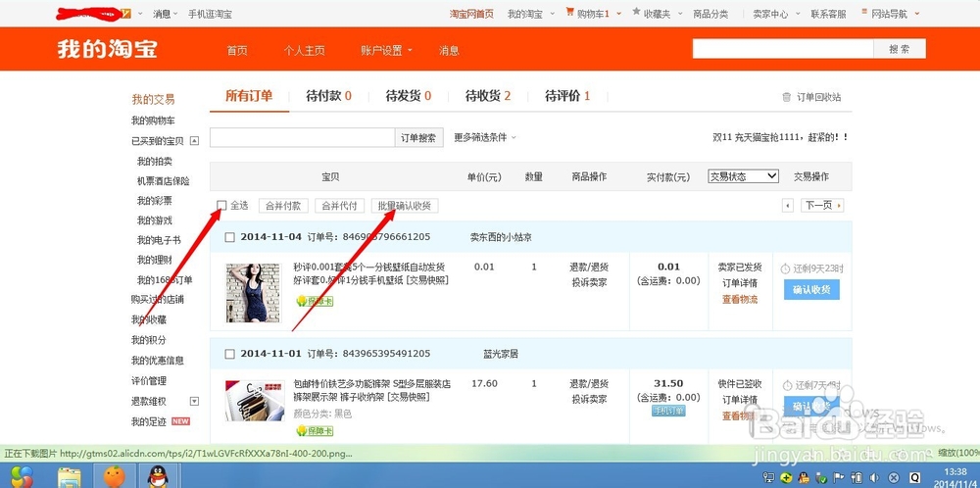
Task: Expand the 账户设置 menu
Action: [386, 51]
